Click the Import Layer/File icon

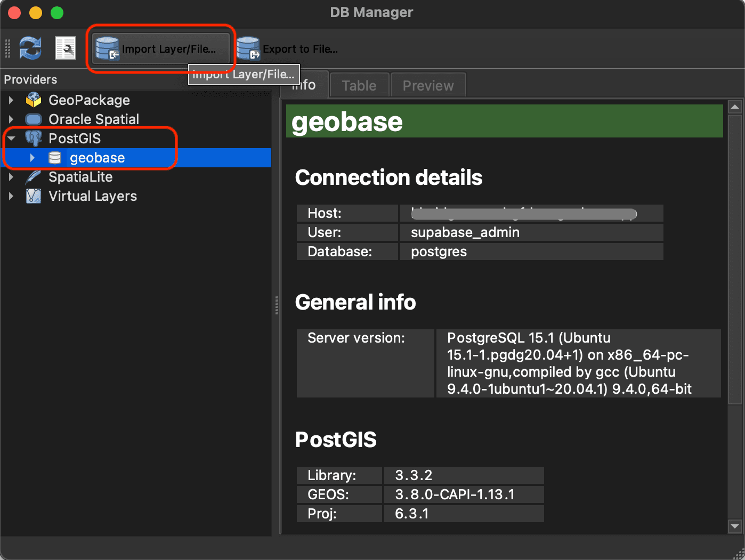(x=107, y=48)
